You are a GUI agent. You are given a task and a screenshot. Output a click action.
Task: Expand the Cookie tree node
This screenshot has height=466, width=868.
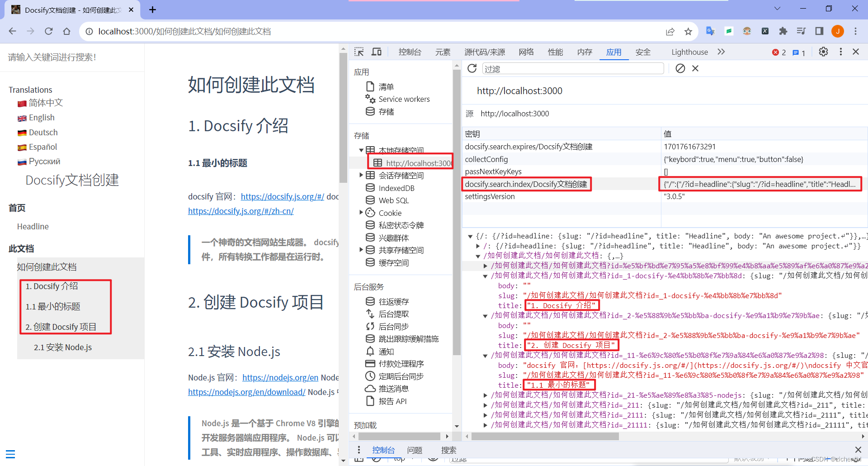(361, 213)
